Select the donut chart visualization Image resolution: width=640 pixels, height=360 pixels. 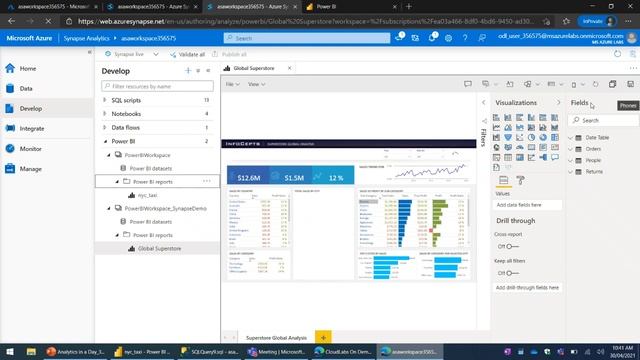[x=543, y=138]
